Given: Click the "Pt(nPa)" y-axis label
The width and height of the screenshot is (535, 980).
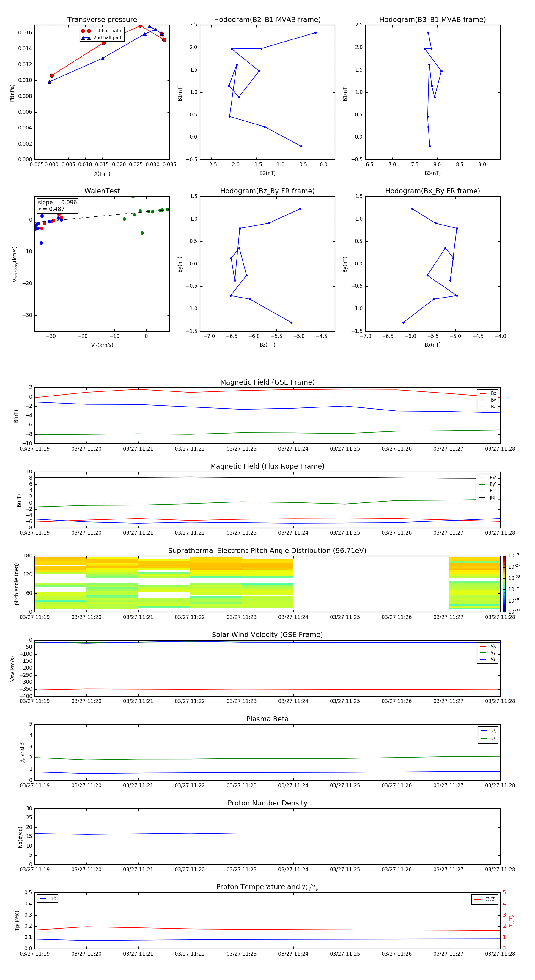Looking at the screenshot, I should (12, 93).
